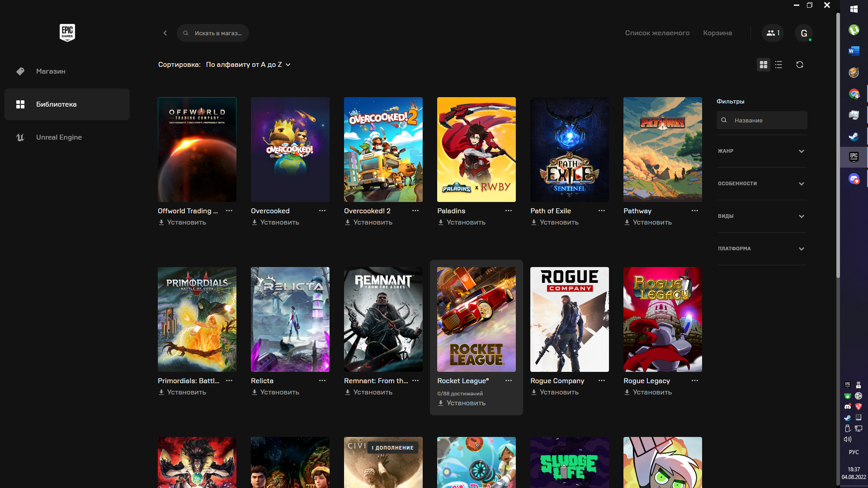
Task: Open Microsoft Word from the taskbar
Action: pyautogui.click(x=854, y=51)
